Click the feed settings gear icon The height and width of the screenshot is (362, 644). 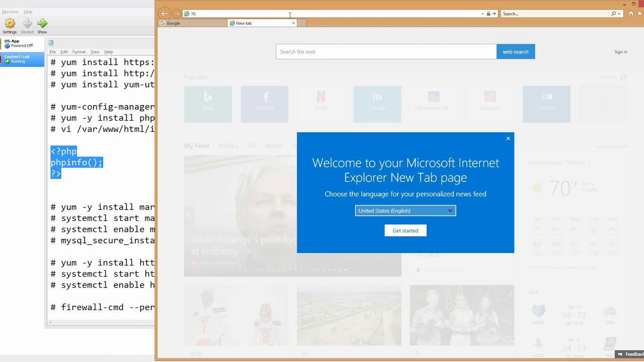tap(624, 77)
